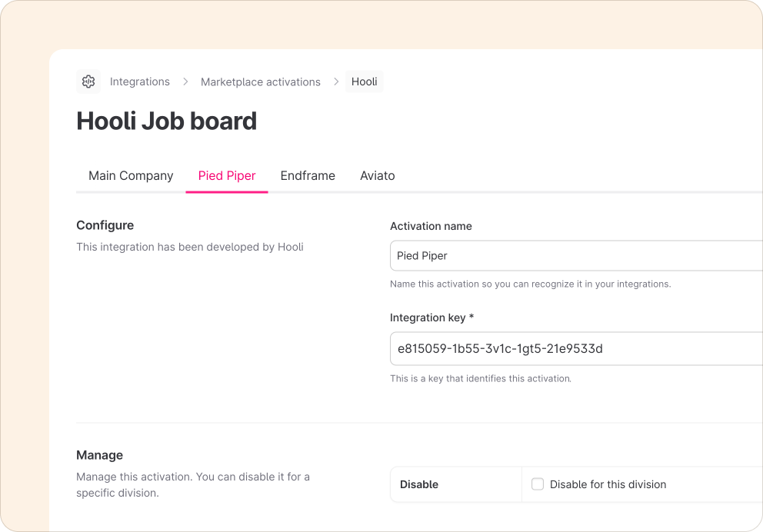Click the Activation name input field
763x532 pixels.
coord(575,256)
